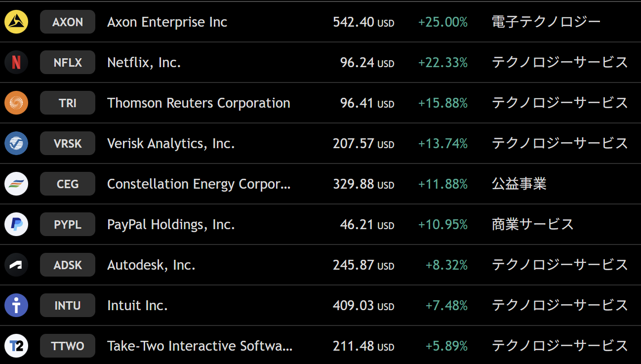The width and height of the screenshot is (641, 364).
Task: Click the 公益事業 sector link
Action: coord(519,184)
